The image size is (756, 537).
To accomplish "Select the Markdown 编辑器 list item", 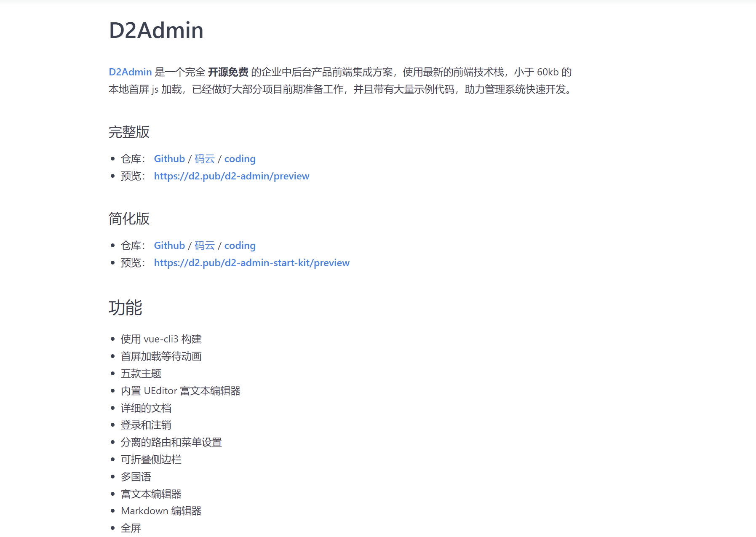I will coord(161,511).
